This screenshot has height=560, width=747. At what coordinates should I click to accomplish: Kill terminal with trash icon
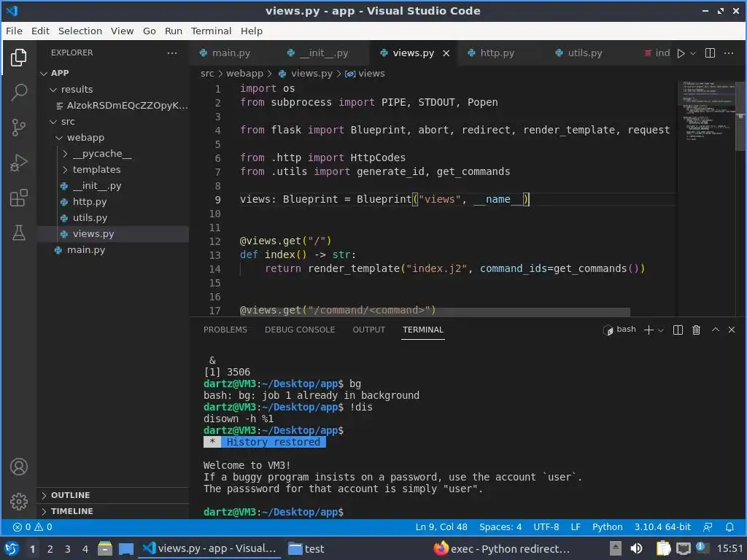click(696, 330)
